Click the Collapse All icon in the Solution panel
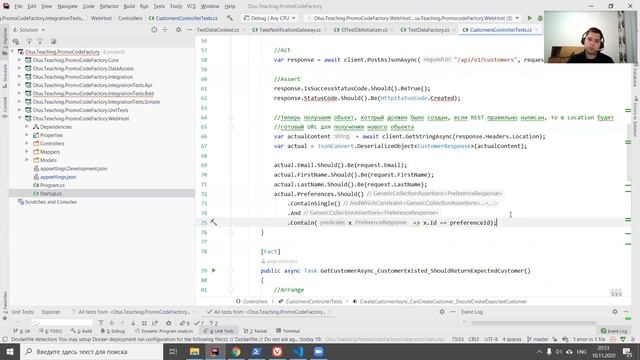This screenshot has height=360, width=640. [x=165, y=30]
